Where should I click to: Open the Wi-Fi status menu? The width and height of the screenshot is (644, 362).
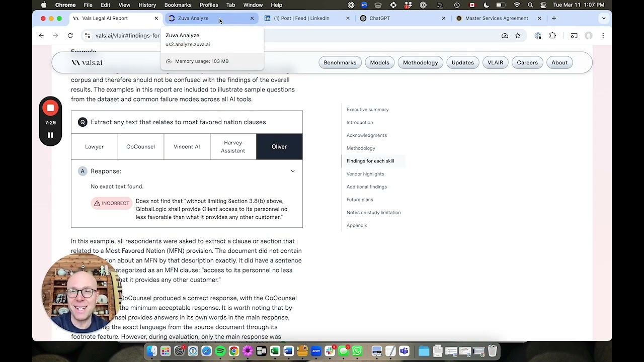517,5
